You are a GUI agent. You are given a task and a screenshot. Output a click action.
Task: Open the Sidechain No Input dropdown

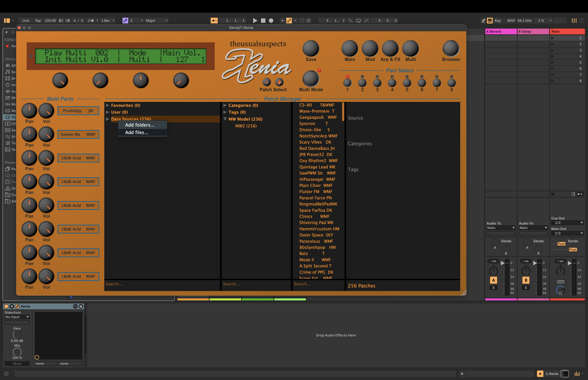point(17,317)
